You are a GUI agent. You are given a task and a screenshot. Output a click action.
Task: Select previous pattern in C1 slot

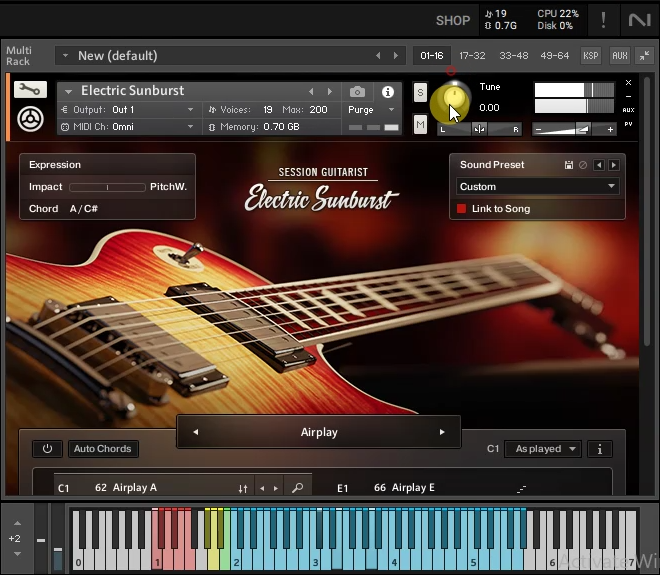pyautogui.click(x=262, y=488)
